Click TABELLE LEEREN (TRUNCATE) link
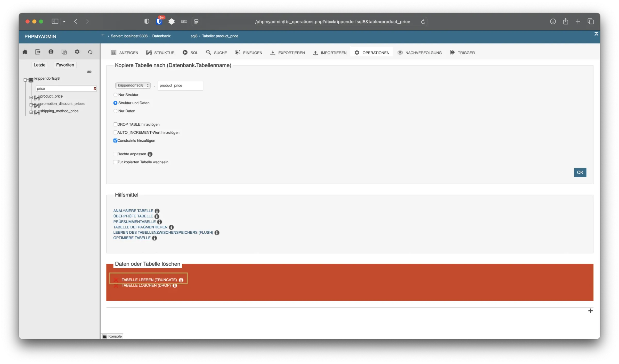619x364 pixels. click(149, 280)
